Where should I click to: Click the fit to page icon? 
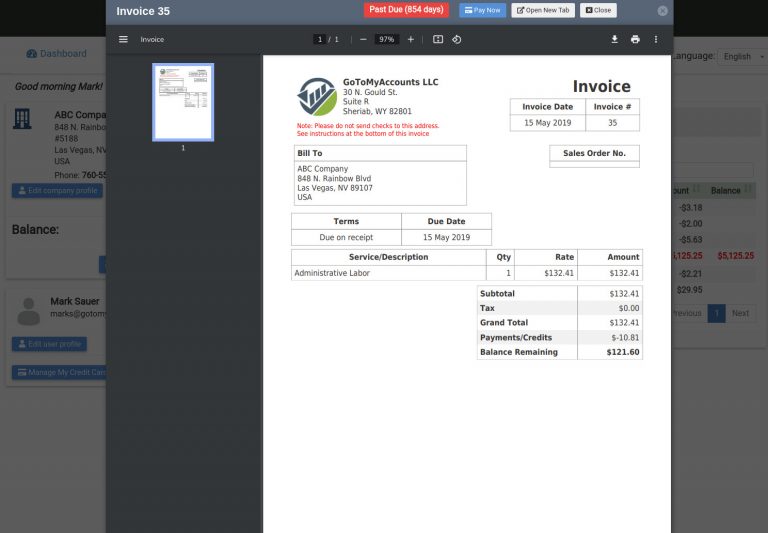(438, 39)
